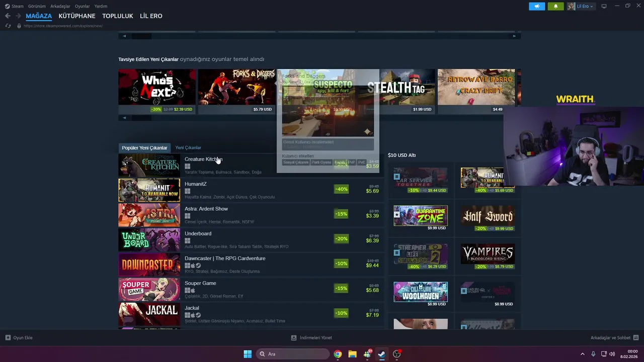The height and width of the screenshot is (362, 644).
Task: Click the Astra -15% discount badge
Action: click(x=342, y=214)
